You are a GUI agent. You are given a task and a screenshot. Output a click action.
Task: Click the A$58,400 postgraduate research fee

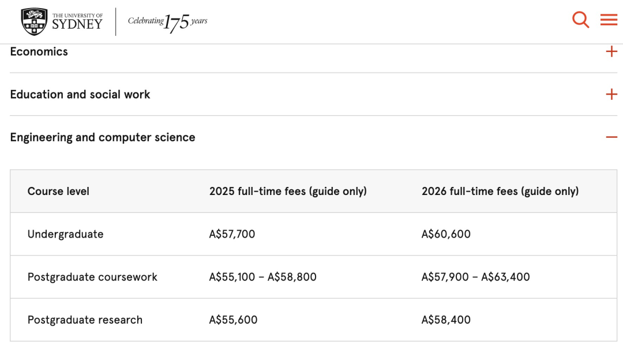[x=446, y=320]
